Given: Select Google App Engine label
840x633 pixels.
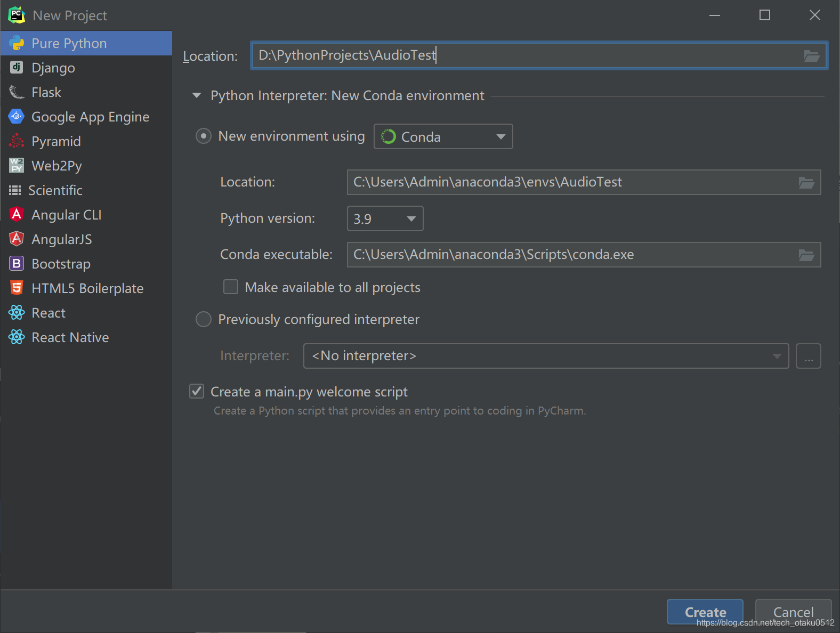Looking at the screenshot, I should point(91,117).
